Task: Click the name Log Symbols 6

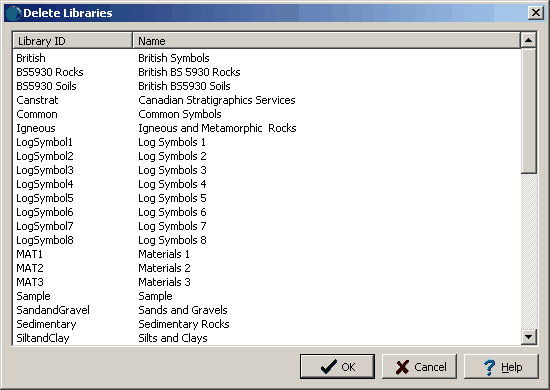Action: click(172, 212)
